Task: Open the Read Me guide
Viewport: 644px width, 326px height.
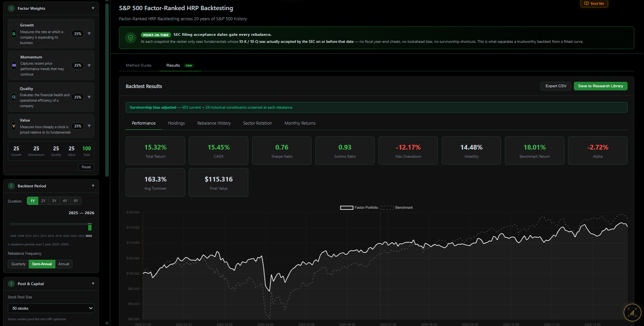Action: tap(594, 4)
